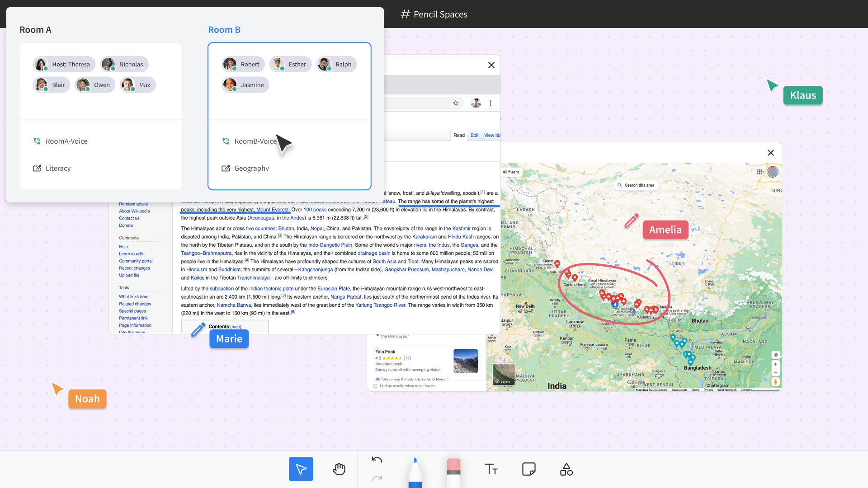Zoom in on the map
Viewport: 868px width, 488px height.
tap(775, 364)
